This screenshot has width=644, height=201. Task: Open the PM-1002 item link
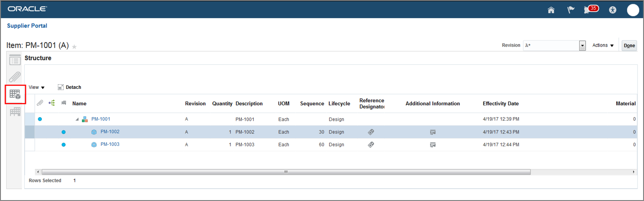(110, 132)
